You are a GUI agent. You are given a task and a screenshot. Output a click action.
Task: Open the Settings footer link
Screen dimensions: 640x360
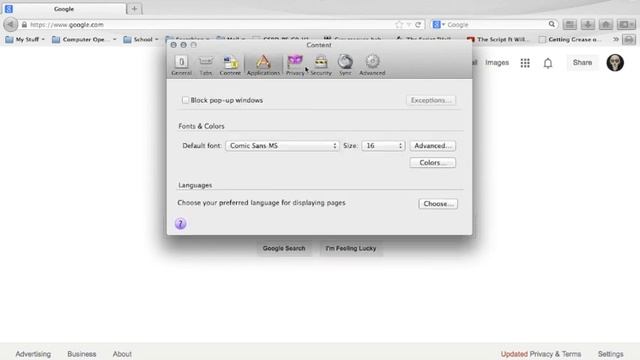point(611,354)
